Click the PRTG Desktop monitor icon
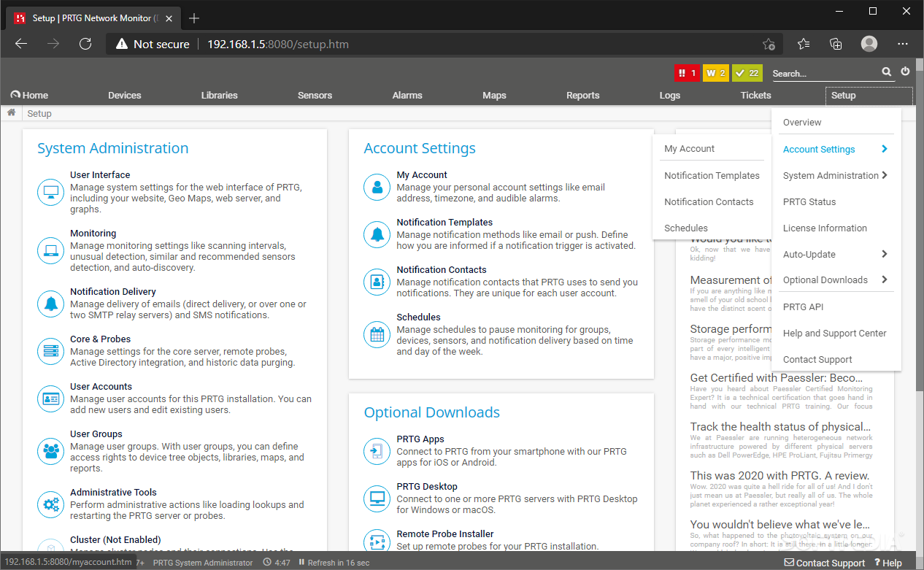Viewport: 924px width, 570px height. coord(377,498)
